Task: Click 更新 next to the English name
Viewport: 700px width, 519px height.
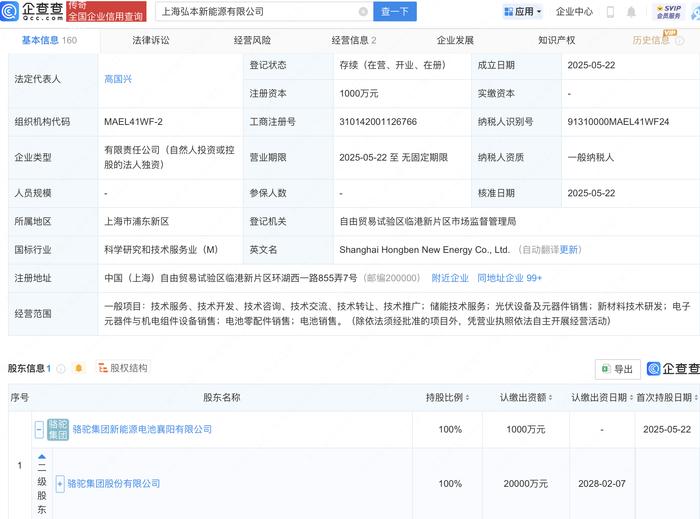Action: (570, 249)
